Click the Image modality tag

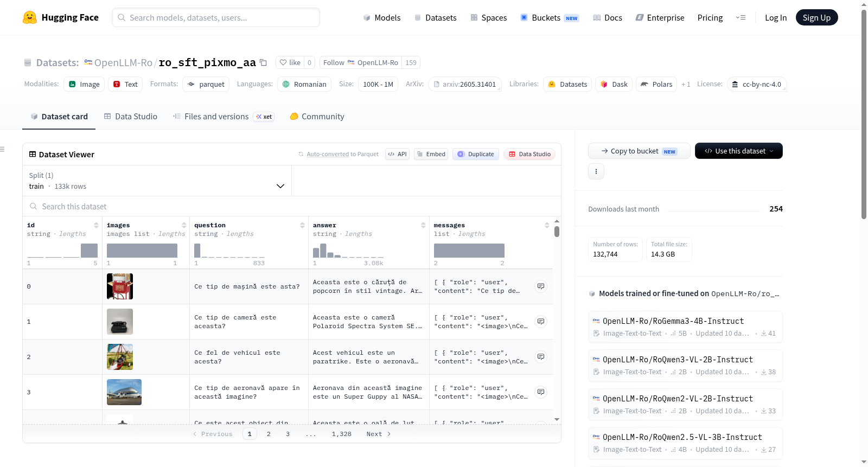point(84,84)
